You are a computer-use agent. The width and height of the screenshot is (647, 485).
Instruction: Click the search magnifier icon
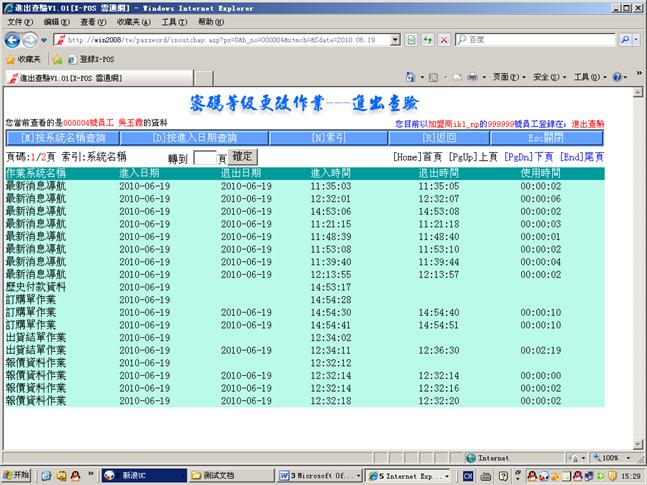click(x=624, y=40)
